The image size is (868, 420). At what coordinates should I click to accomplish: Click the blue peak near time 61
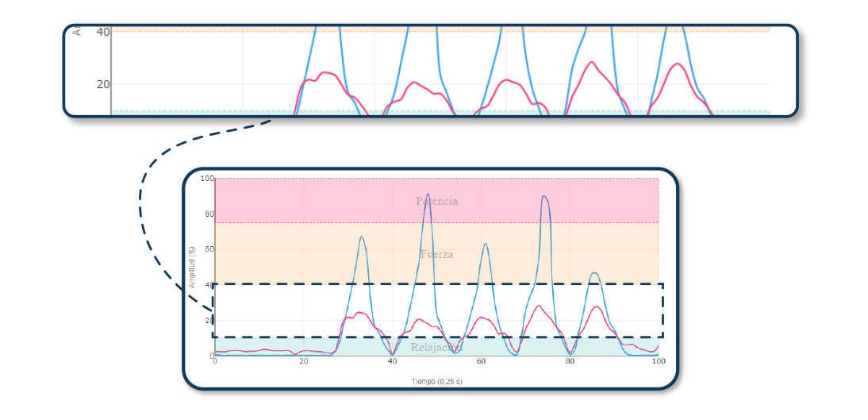(486, 245)
